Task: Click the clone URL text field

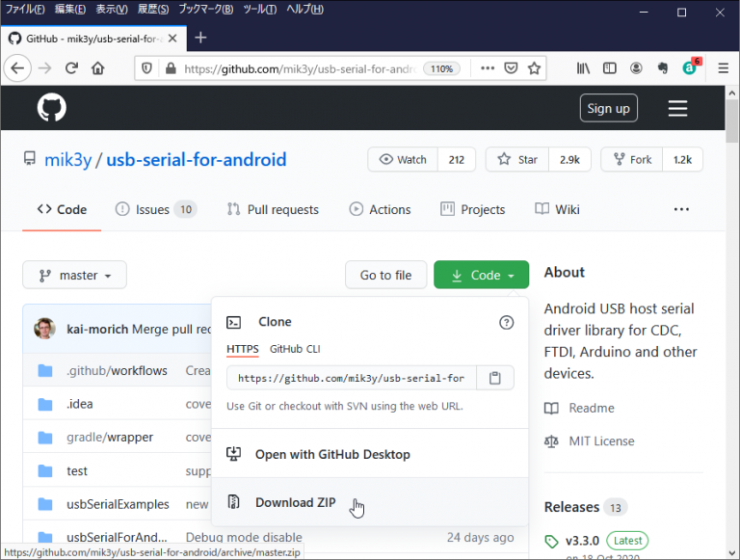Action: (x=351, y=378)
